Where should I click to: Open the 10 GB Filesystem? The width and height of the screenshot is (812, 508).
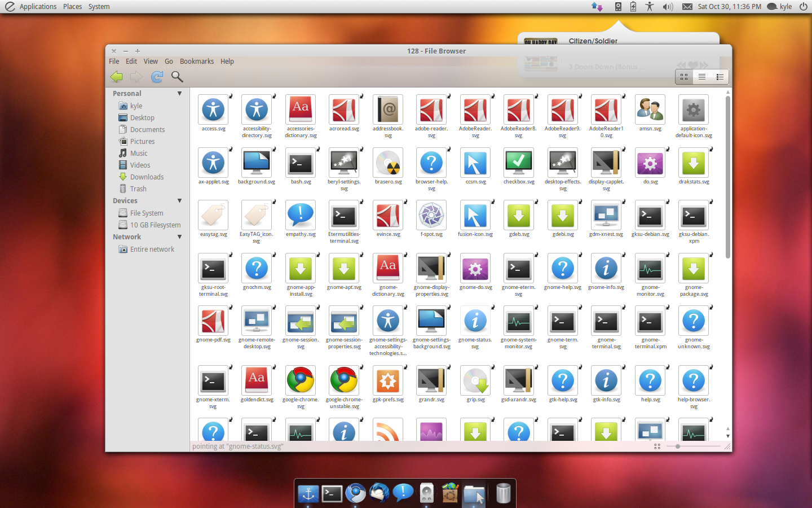pyautogui.click(x=155, y=225)
